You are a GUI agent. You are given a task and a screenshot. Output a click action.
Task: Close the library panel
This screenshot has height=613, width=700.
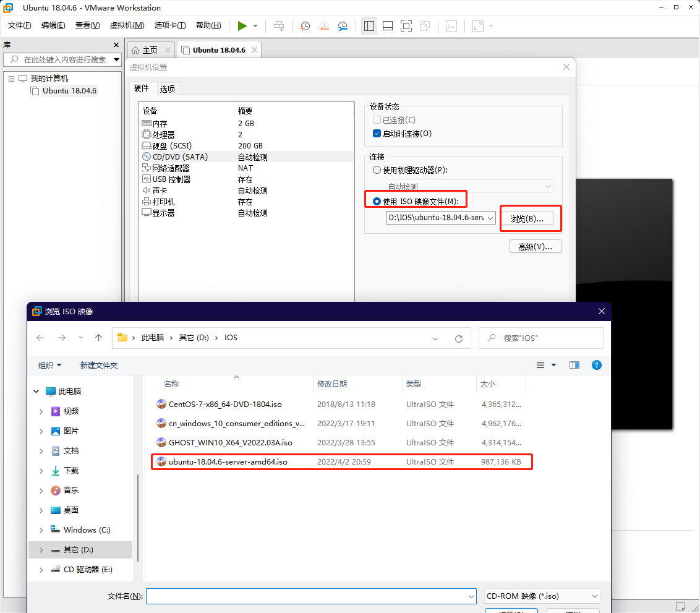(116, 45)
